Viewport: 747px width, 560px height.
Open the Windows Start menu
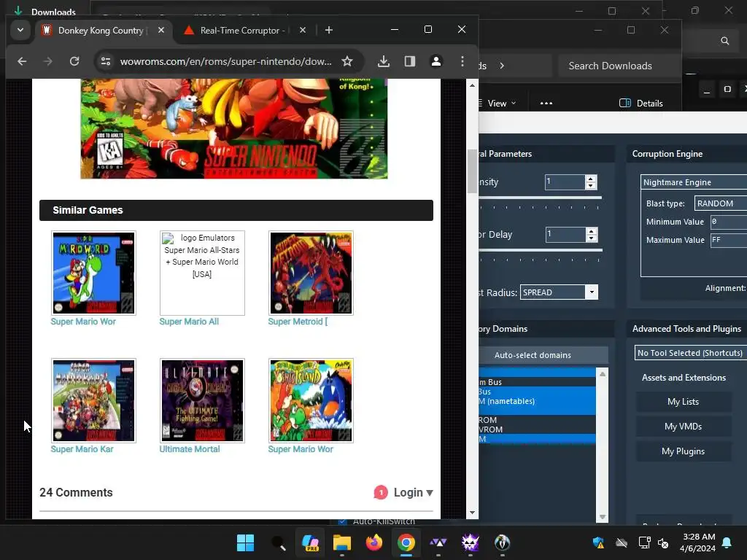[245, 542]
